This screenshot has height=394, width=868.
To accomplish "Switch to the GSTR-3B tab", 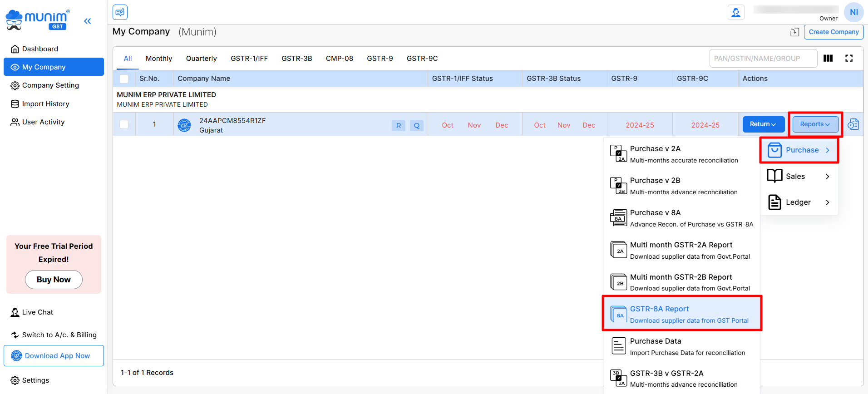I will (x=296, y=59).
